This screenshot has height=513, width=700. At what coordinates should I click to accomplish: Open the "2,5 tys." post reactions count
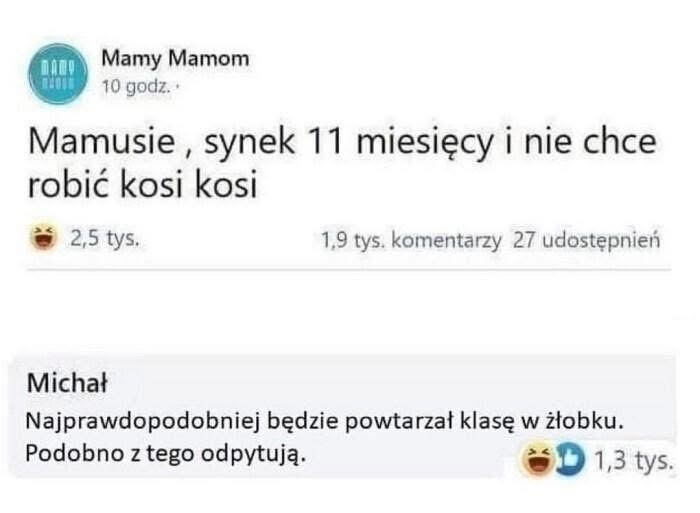point(104,240)
